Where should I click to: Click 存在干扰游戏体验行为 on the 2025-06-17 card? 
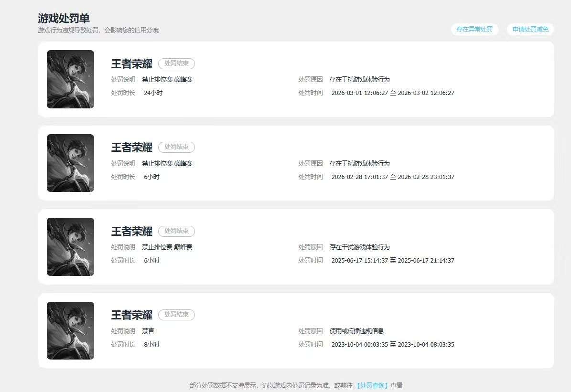point(360,247)
